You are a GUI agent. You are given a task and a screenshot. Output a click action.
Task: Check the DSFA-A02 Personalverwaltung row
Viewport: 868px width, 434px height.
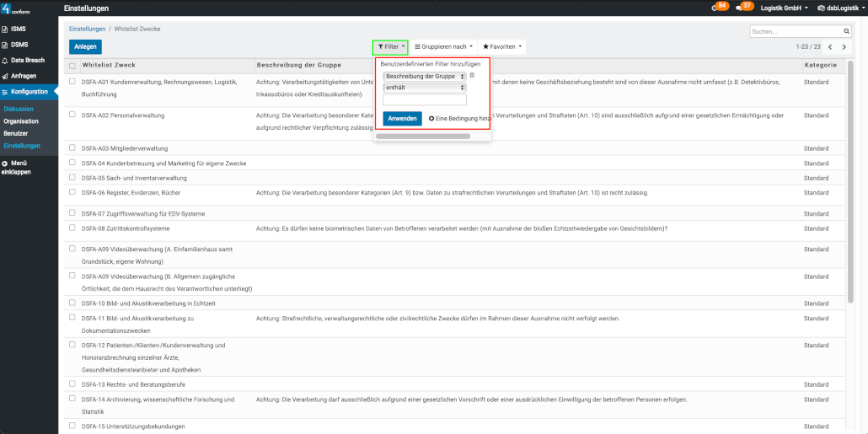[x=72, y=115]
